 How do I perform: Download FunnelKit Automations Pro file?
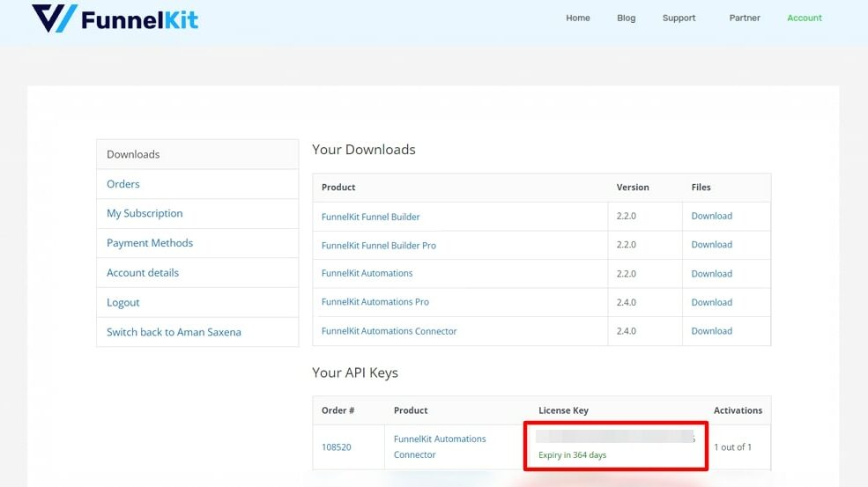click(712, 303)
